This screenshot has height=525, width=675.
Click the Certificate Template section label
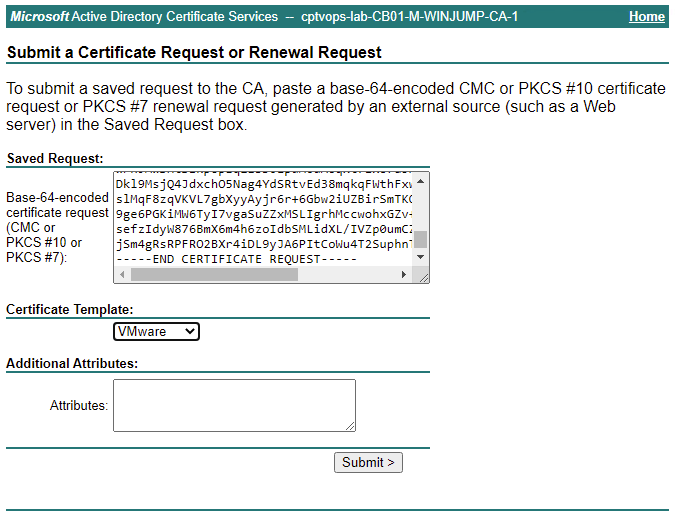(x=69, y=310)
